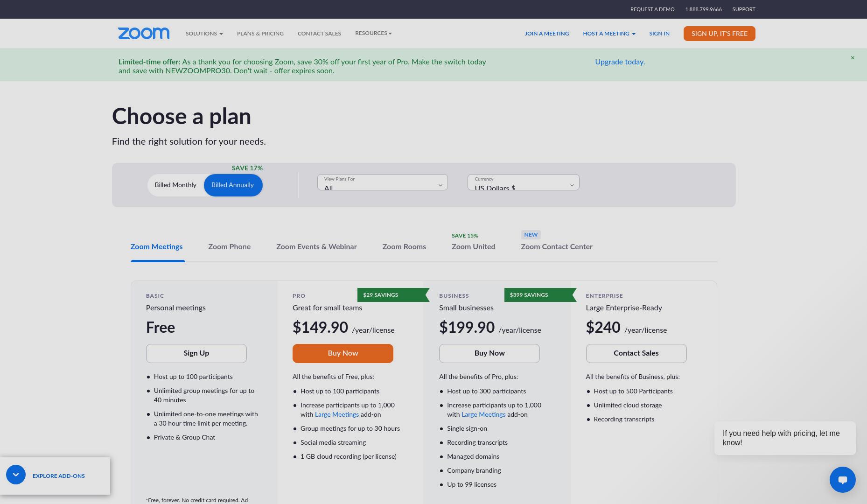Click '1 GB cloud recording (per license)' text

click(x=349, y=456)
